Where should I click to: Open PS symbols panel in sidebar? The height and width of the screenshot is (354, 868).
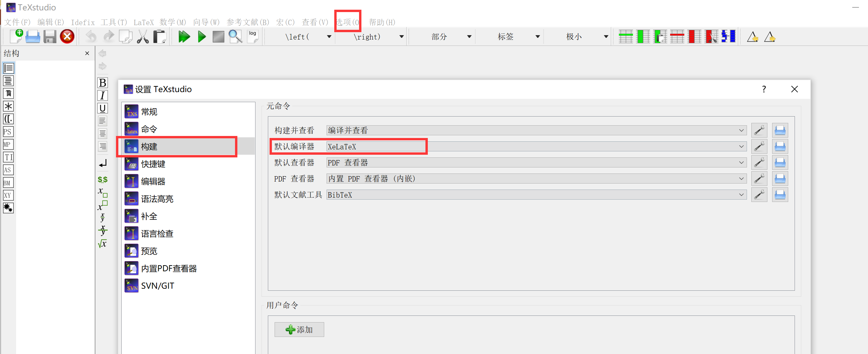pyautogui.click(x=8, y=132)
